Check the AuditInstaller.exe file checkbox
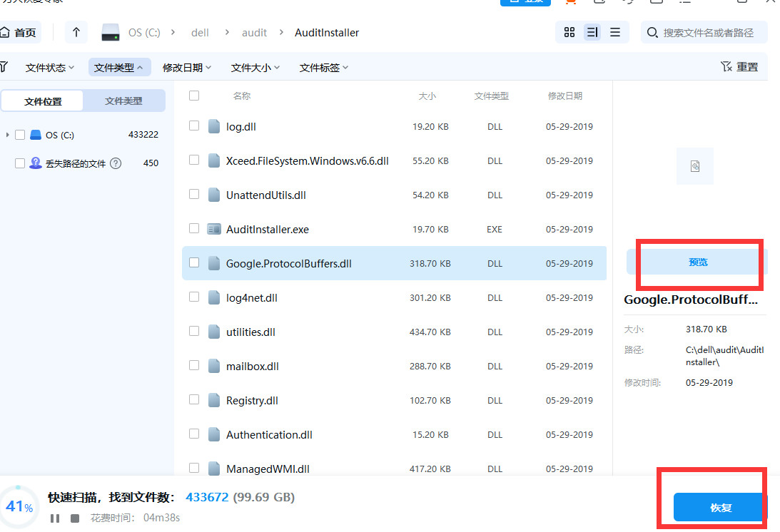This screenshot has width=780, height=532. pos(194,229)
